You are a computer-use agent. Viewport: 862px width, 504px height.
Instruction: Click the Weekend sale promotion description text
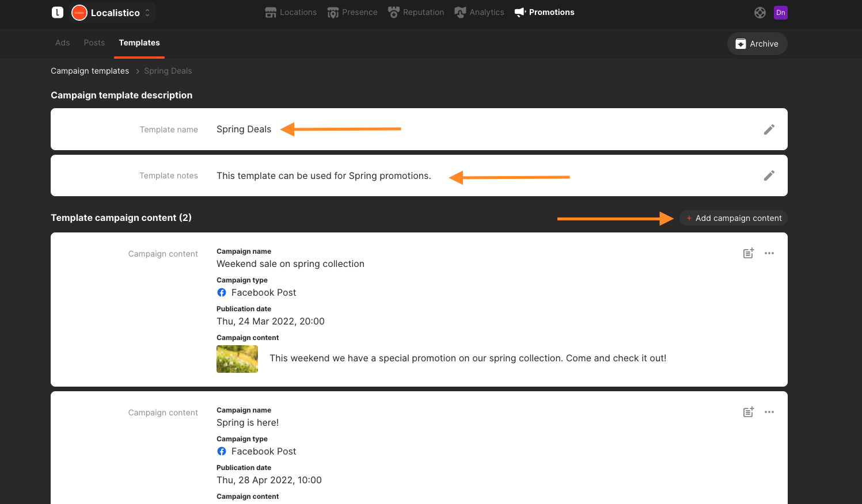[x=468, y=358]
